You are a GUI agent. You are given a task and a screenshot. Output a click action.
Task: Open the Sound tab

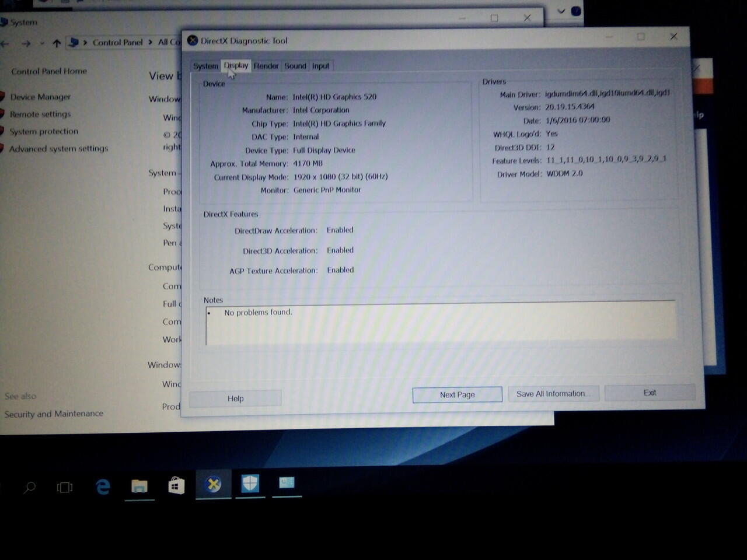pyautogui.click(x=295, y=66)
